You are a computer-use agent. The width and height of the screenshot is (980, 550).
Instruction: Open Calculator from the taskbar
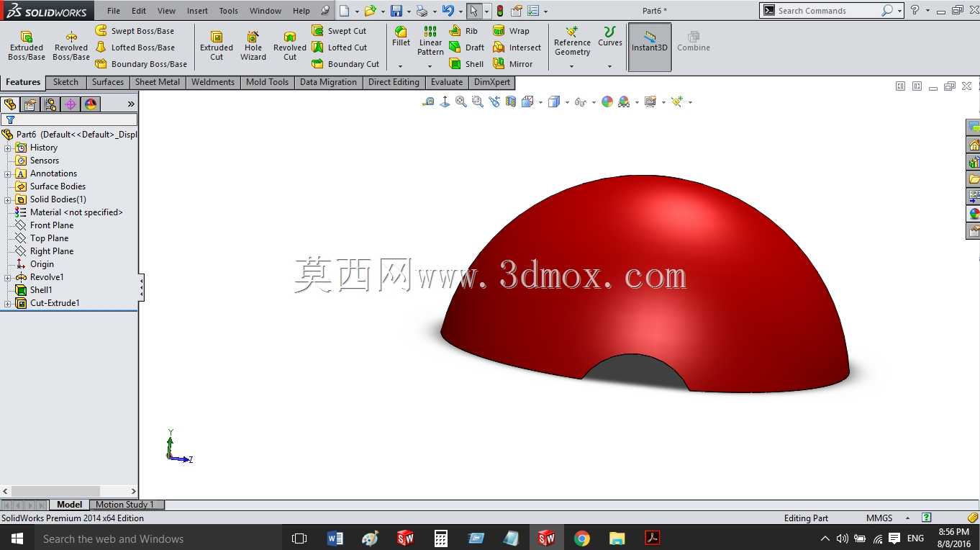coord(441,538)
